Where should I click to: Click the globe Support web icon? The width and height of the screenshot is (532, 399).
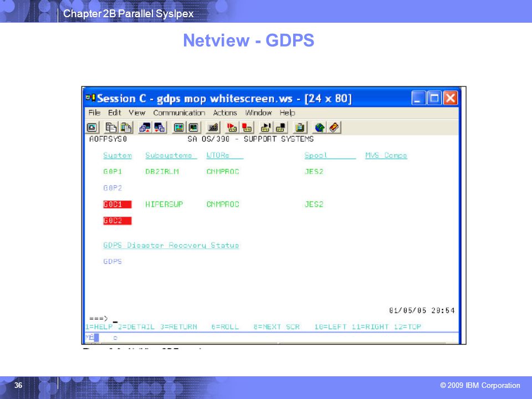319,127
